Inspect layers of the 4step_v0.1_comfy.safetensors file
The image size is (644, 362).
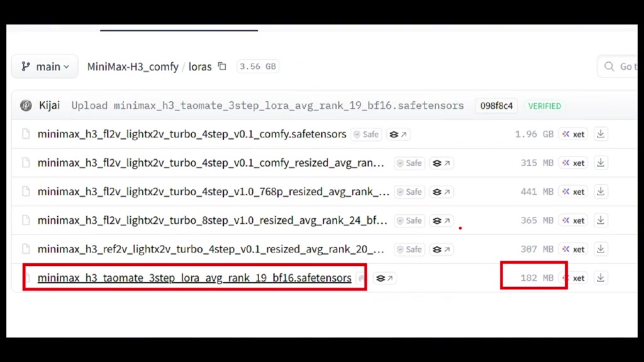[x=398, y=134]
